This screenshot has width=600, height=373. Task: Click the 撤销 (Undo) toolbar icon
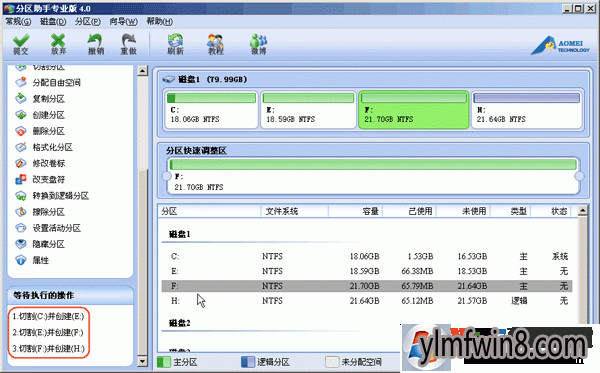(96, 45)
